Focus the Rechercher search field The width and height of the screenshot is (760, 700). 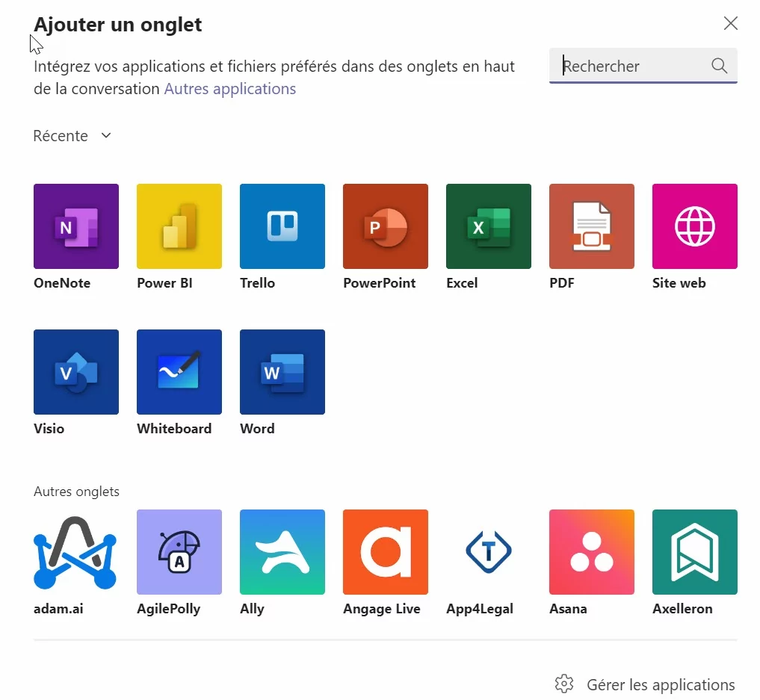click(x=643, y=66)
